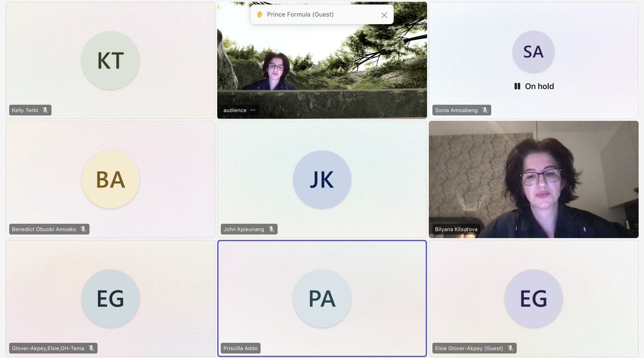This screenshot has width=644, height=358.
Task: Click the Bilyana Klisurova name label
Action: [x=456, y=229]
